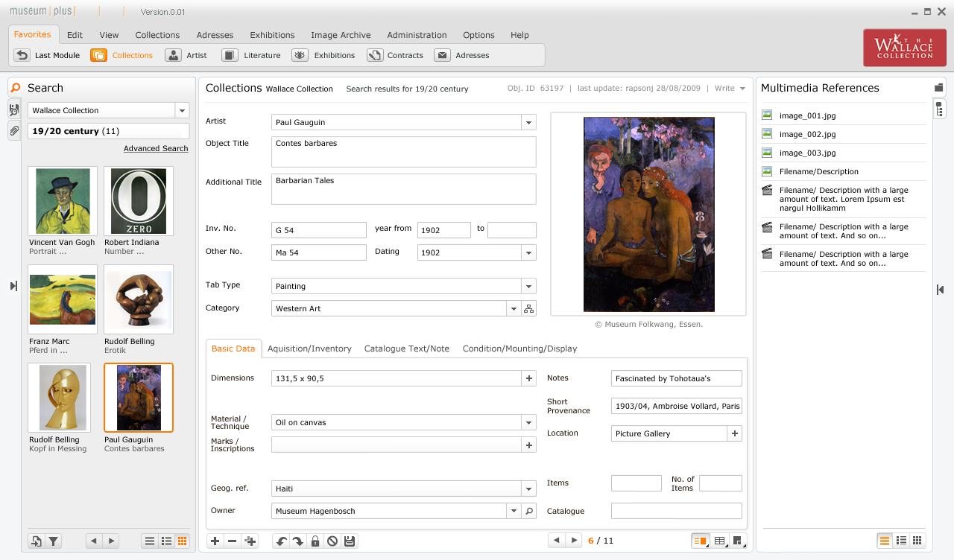Click the paperclip attachments icon in left sidebar
This screenshot has height=560, width=954.
click(x=14, y=131)
